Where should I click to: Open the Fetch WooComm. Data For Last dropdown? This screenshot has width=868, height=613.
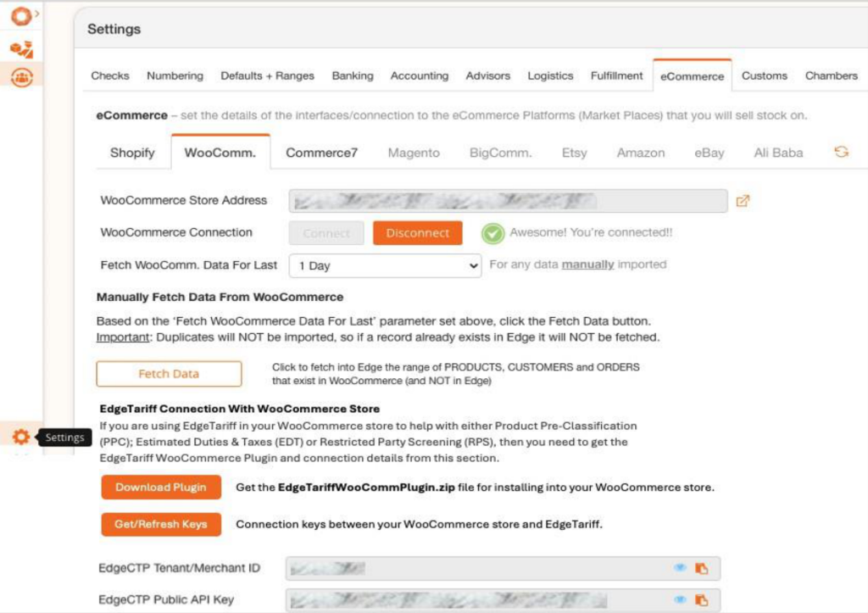point(385,265)
